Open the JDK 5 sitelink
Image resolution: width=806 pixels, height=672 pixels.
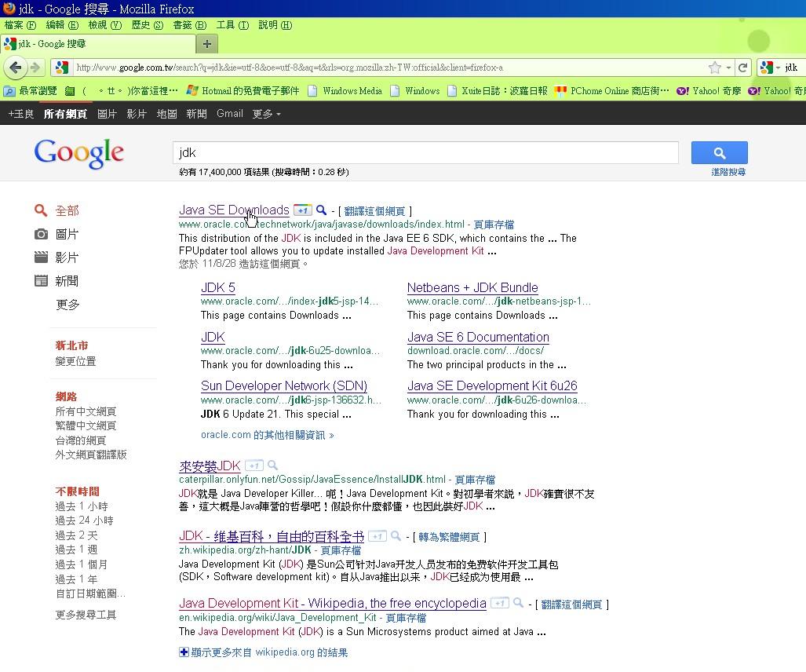[218, 287]
